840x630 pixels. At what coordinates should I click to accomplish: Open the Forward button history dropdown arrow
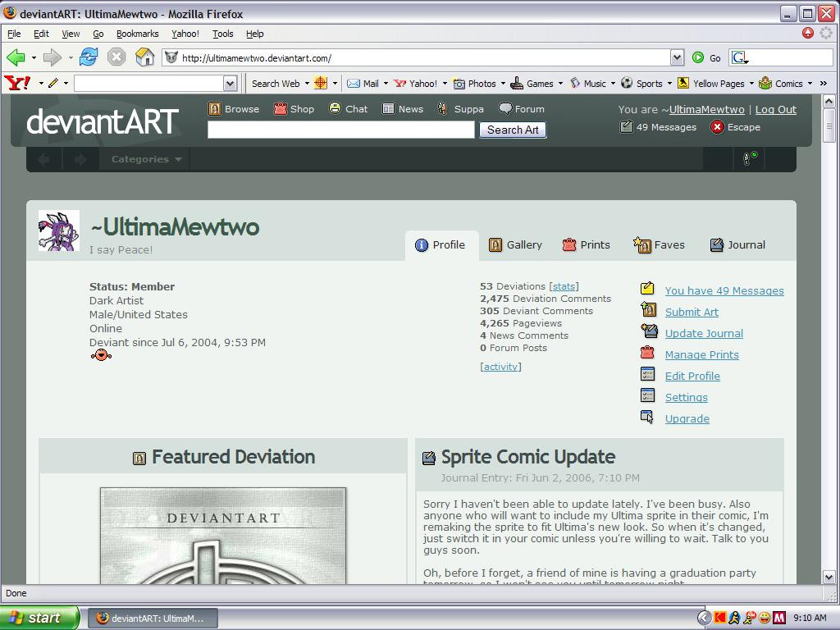(x=71, y=57)
